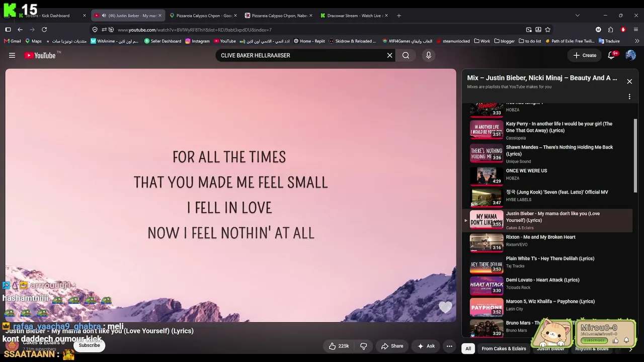644x362 pixels.
Task: Open the Home - Replit bookmark
Action: (309, 41)
